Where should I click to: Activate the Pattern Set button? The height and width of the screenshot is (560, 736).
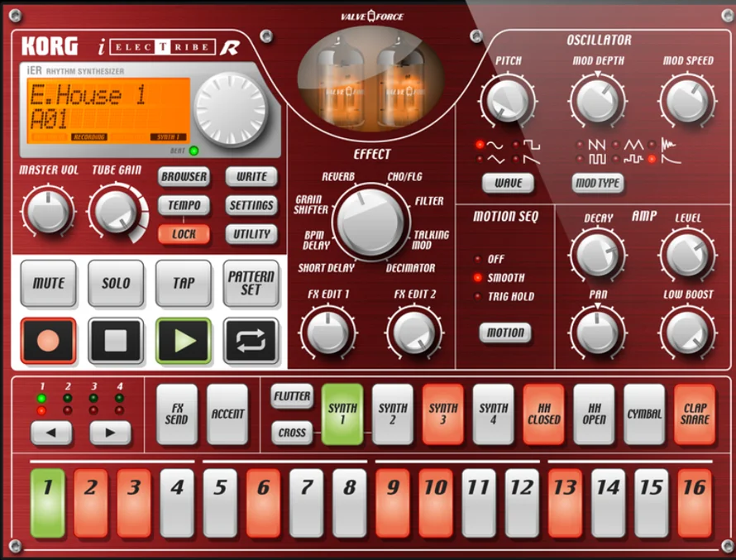pyautogui.click(x=251, y=283)
